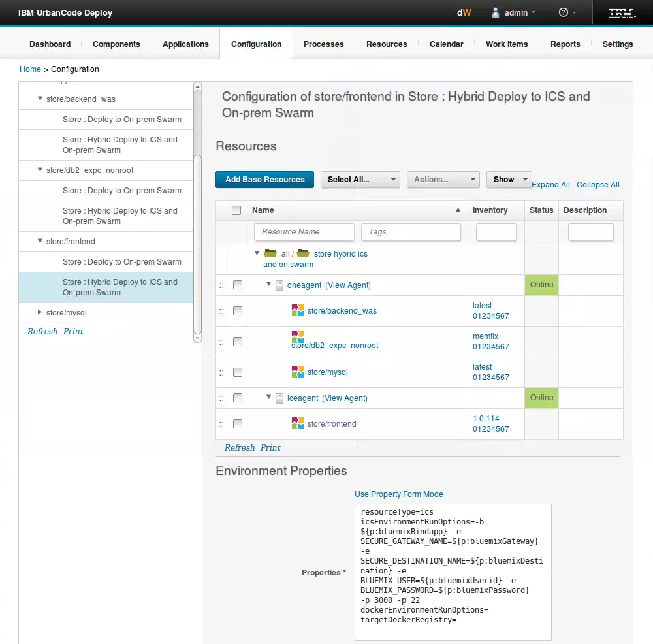Click scroll-up arrow of left tree panel
Screen dimensions: 653x644
click(x=197, y=86)
